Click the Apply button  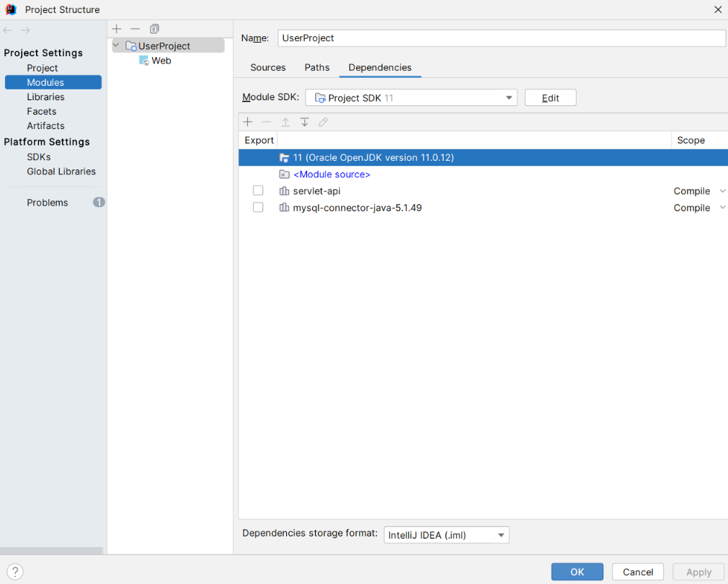698,572
